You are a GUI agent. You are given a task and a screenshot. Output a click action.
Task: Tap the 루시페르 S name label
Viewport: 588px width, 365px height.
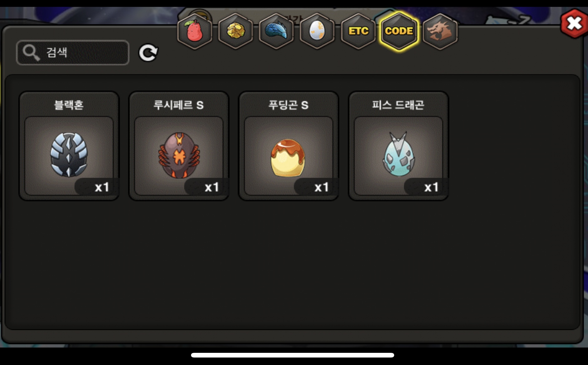click(179, 105)
